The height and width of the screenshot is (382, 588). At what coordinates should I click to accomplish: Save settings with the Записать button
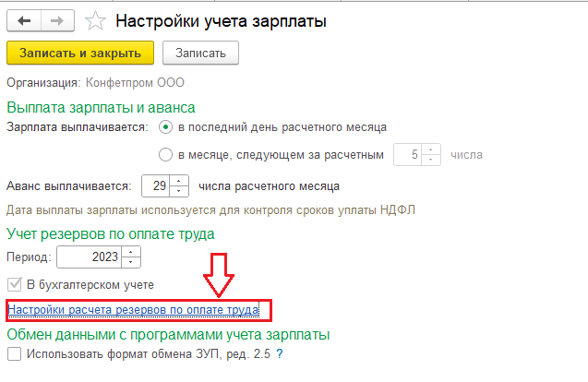click(200, 53)
